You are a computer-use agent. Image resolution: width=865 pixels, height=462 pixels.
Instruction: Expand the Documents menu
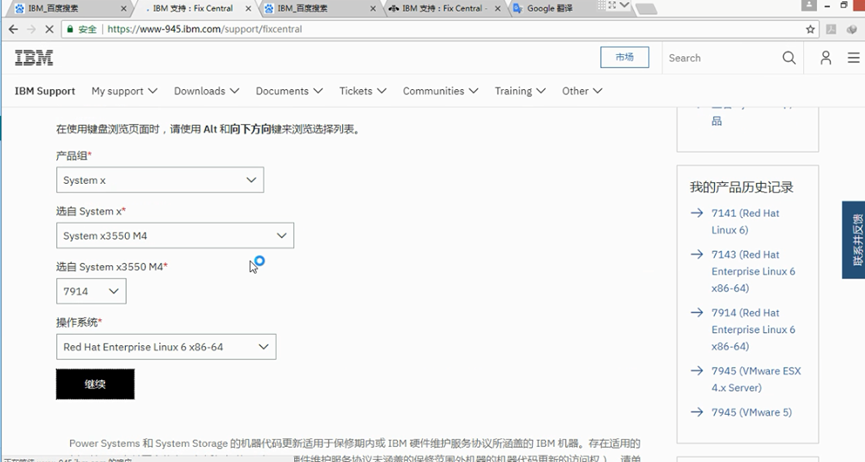[x=289, y=91]
